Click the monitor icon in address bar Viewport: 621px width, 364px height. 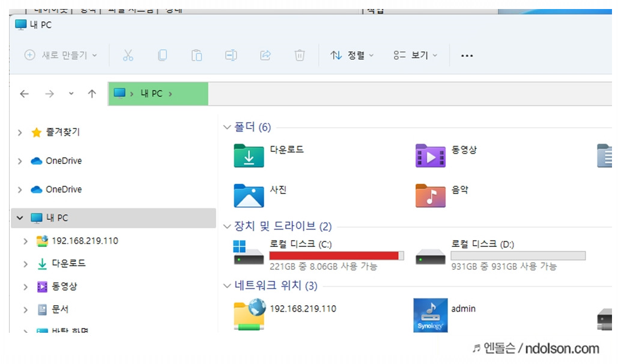click(119, 93)
